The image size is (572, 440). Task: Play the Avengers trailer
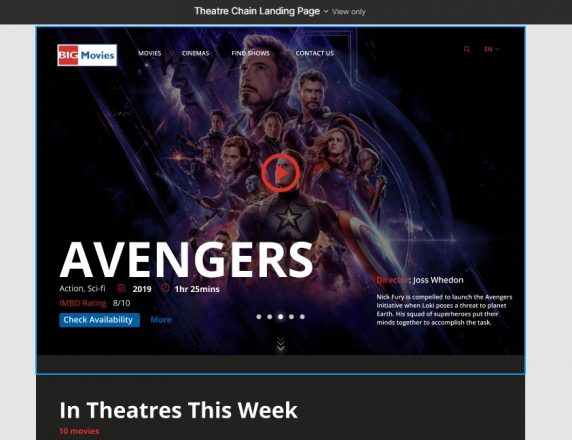(280, 173)
